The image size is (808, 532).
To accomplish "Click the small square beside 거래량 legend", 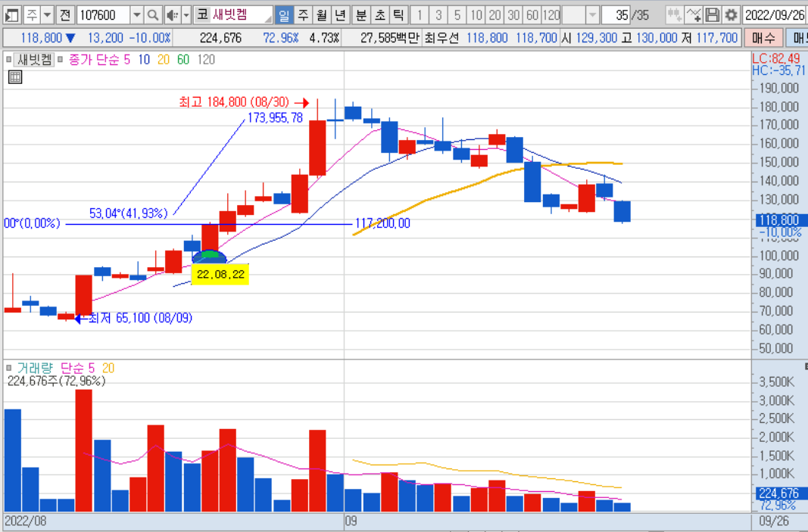I will coord(9,368).
